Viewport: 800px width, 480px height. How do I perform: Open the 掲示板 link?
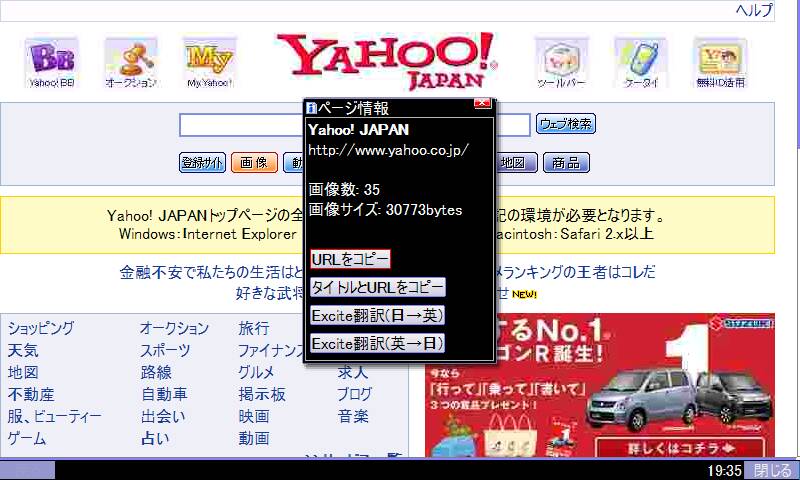262,394
